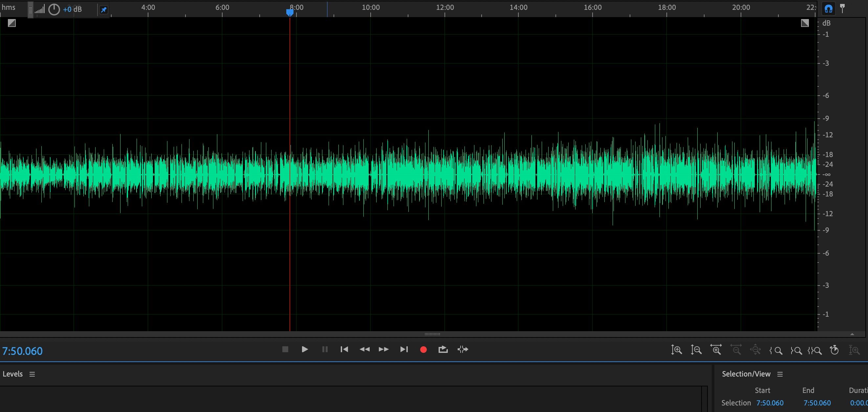Click the marker pin icon beside snapping
The height and width of the screenshot is (412, 868).
[x=842, y=9]
